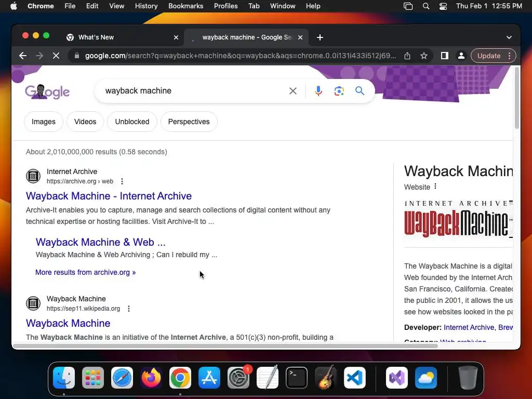This screenshot has width=532, height=399.
Task: Open Firefox from the Dock
Action: coord(151,378)
